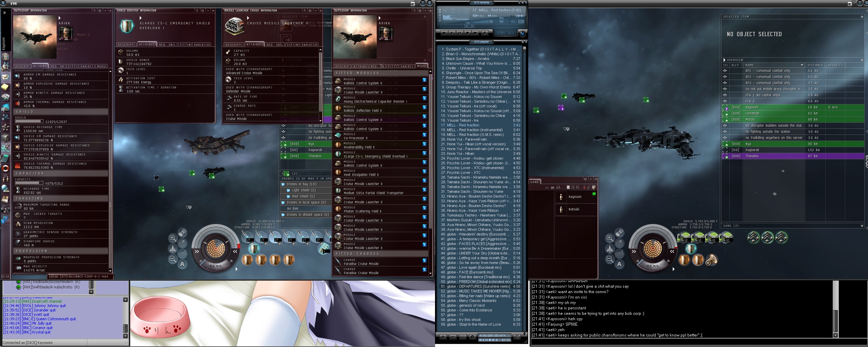Select largest font size in Gang window
This screenshot has width=868, height=347.
point(558,187)
